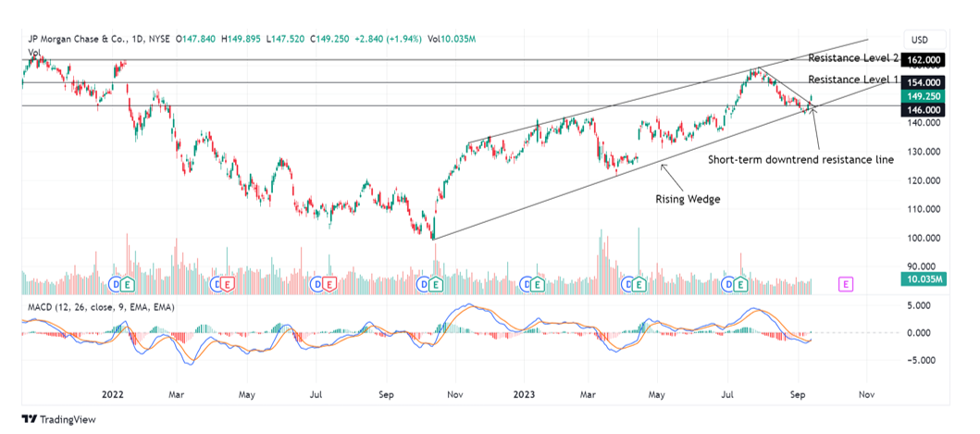Image resolution: width=980 pixels, height=434 pixels.
Task: Click the red April 2022 earnings marker
Action: [x=229, y=284]
